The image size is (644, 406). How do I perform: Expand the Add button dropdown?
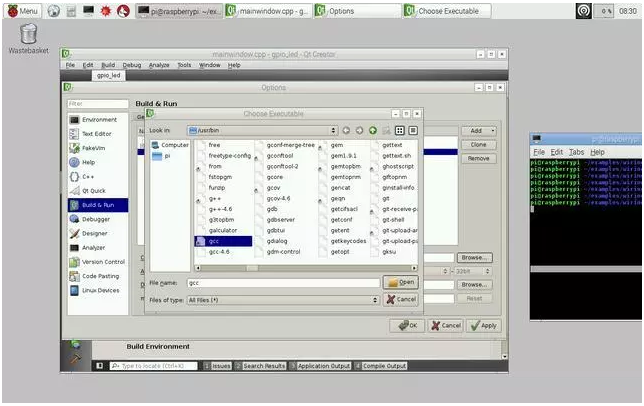coord(491,131)
